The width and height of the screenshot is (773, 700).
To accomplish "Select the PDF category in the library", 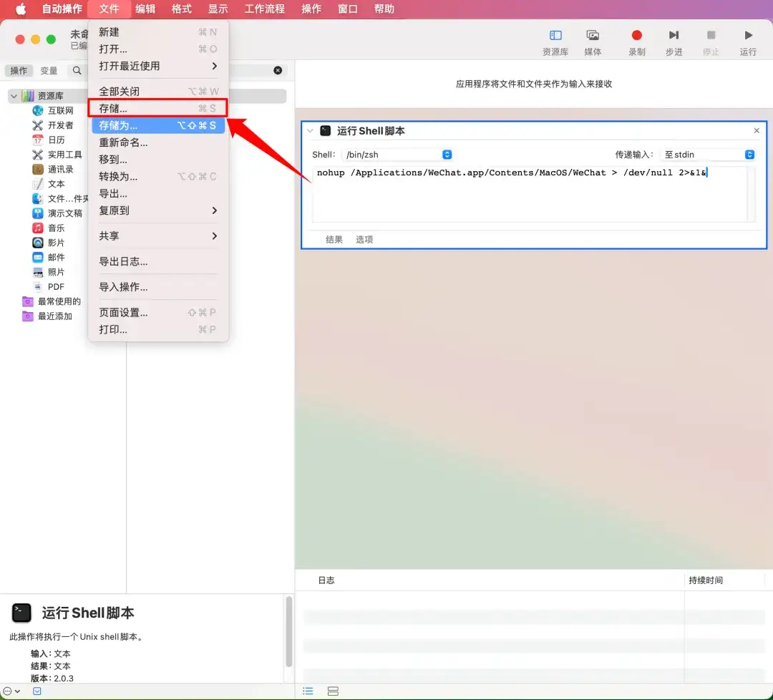I will click(56, 287).
